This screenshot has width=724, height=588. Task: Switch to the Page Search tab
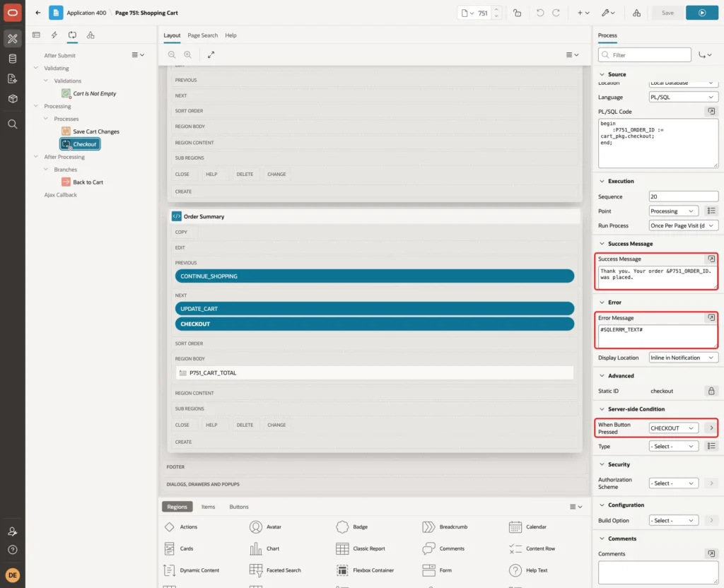pos(203,35)
